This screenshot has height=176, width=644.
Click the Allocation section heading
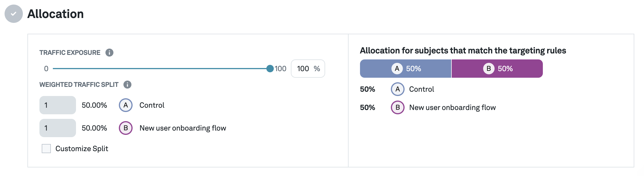click(55, 14)
